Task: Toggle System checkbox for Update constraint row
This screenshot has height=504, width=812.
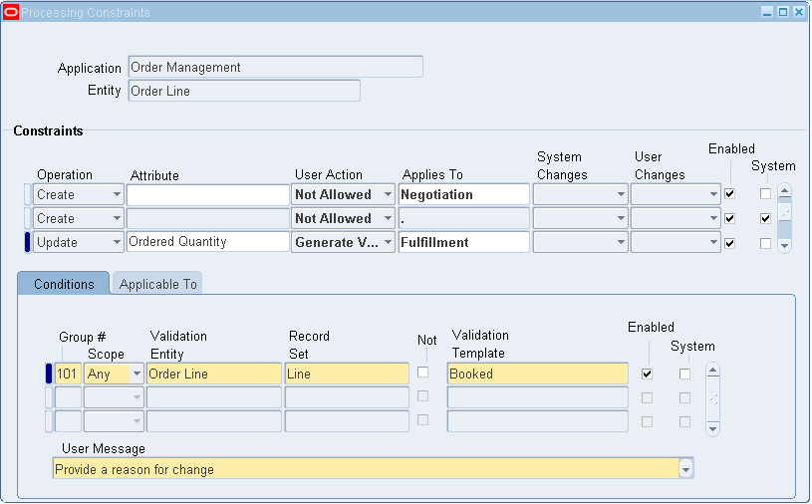Action: pyautogui.click(x=765, y=243)
